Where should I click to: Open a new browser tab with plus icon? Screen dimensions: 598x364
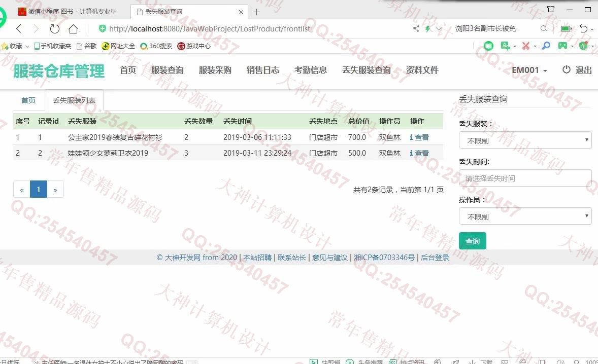click(257, 12)
